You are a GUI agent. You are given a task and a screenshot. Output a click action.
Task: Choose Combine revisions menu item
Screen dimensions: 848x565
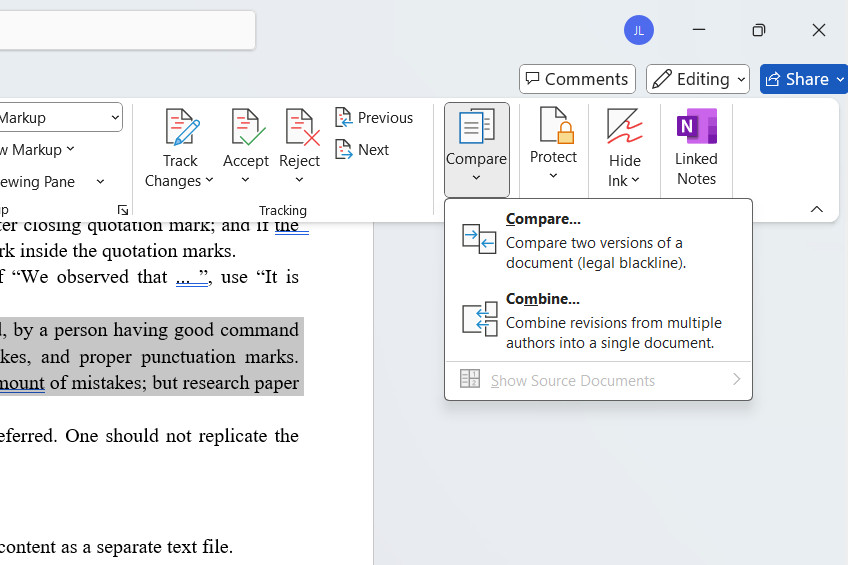[x=598, y=320]
